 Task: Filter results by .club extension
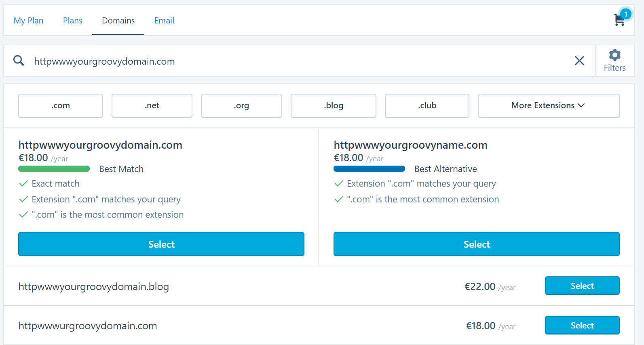pyautogui.click(x=427, y=106)
